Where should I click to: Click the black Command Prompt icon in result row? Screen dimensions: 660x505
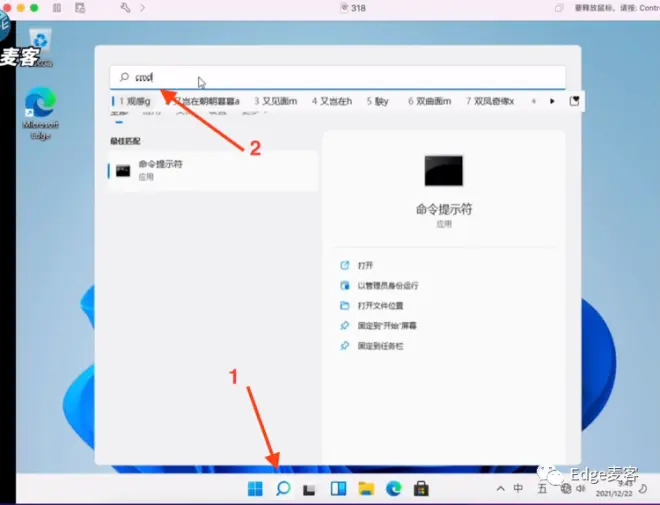click(x=123, y=170)
